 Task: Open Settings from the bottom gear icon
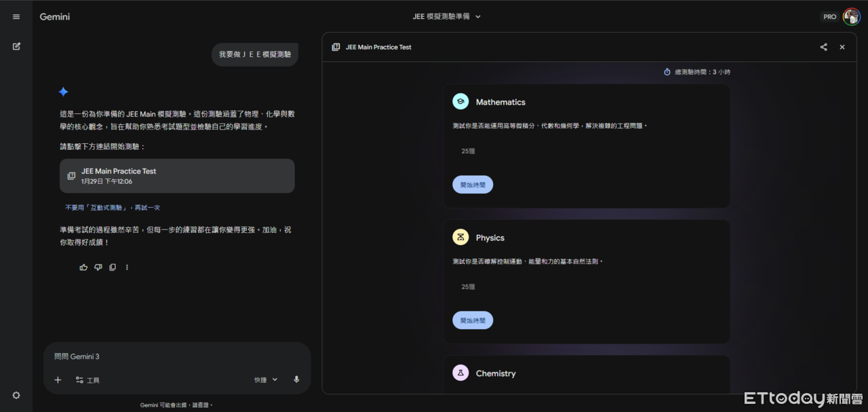click(x=16, y=394)
